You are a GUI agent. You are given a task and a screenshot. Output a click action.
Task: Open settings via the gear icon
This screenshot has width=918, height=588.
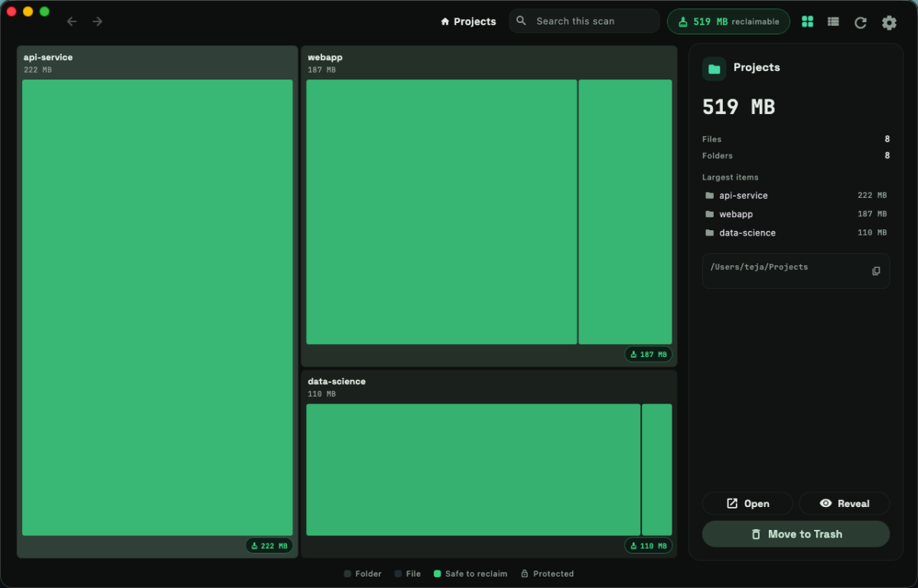tap(889, 22)
